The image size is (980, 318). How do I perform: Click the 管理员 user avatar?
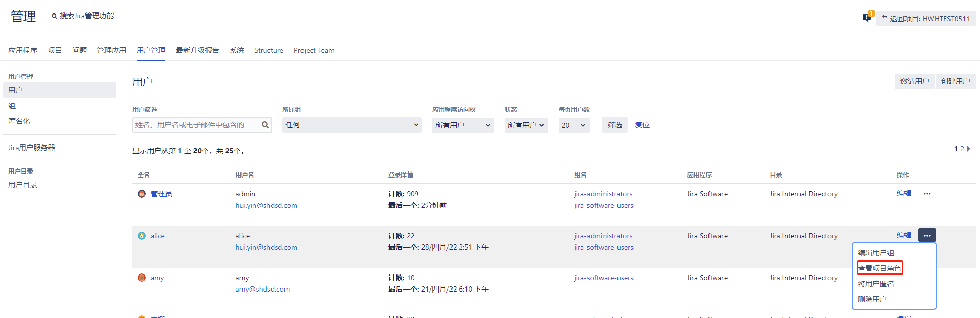[142, 194]
